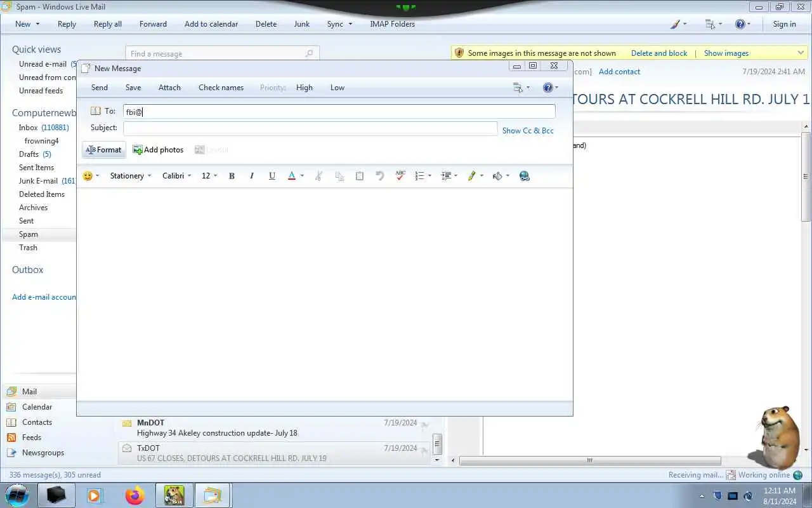Insert a hyperlink with globe icon
This screenshot has width=812, height=508.
(x=525, y=176)
